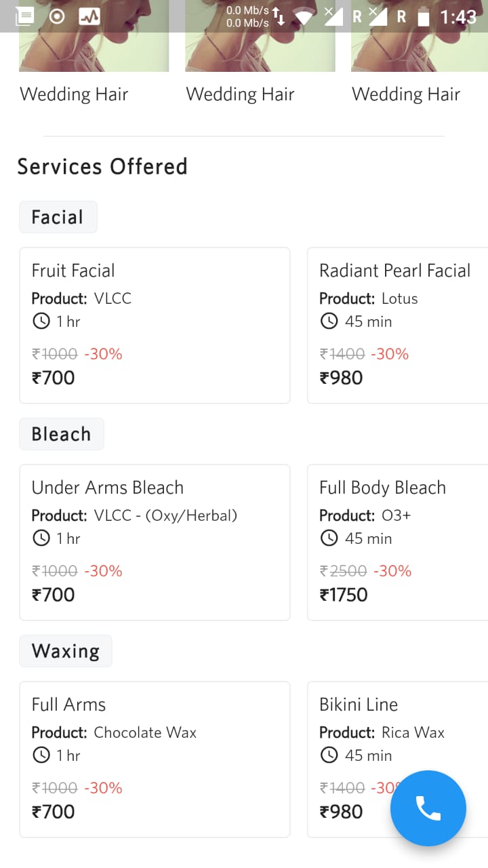488x868 pixels.
Task: Choose the Under Arms Bleach service title
Action: pos(107,488)
